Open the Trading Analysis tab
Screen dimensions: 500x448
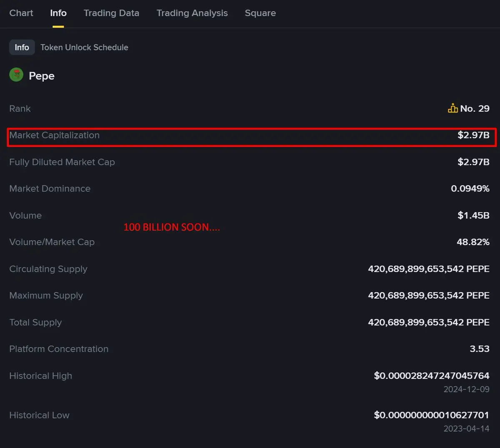pyautogui.click(x=192, y=13)
